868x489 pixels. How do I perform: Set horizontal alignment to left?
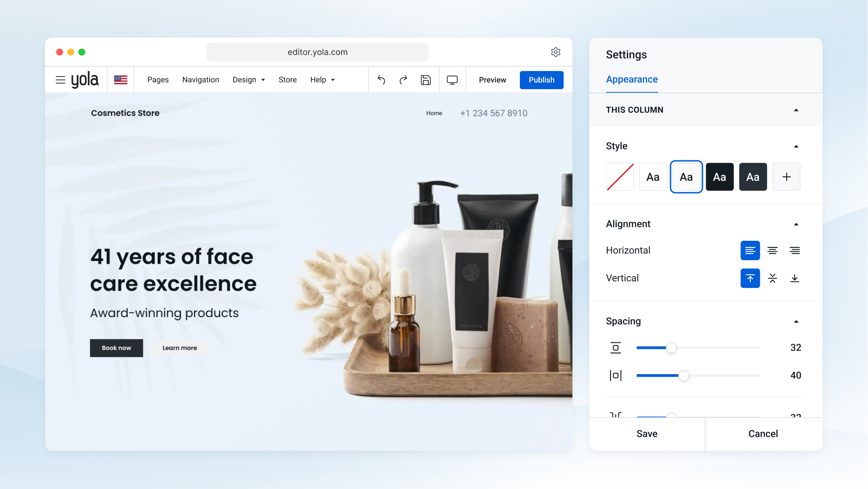tap(750, 250)
